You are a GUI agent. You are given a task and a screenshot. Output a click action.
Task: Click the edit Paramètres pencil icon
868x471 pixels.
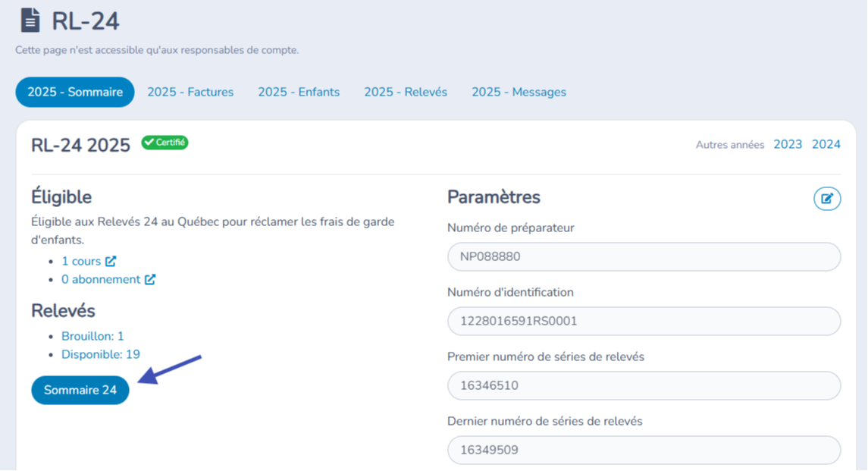pyautogui.click(x=827, y=199)
